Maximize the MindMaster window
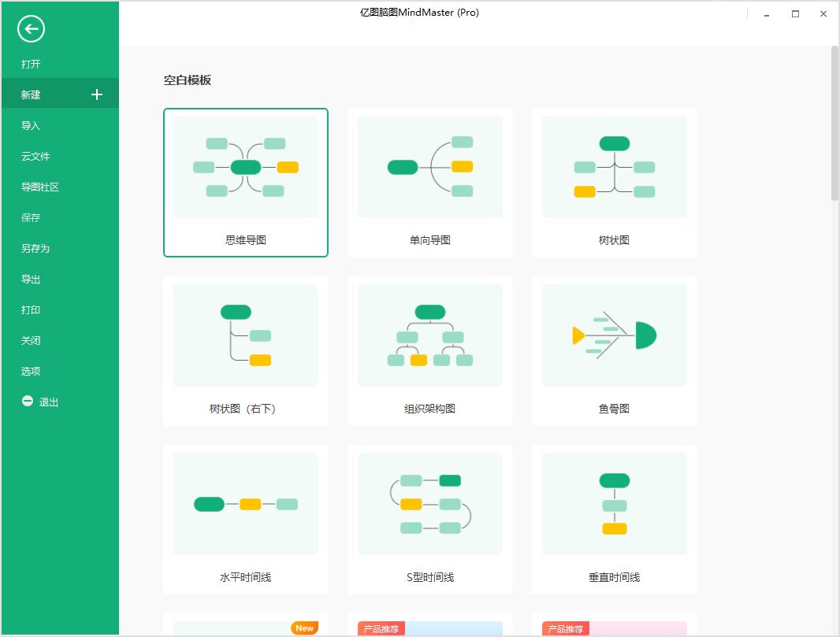This screenshot has width=840, height=637. pos(796,14)
